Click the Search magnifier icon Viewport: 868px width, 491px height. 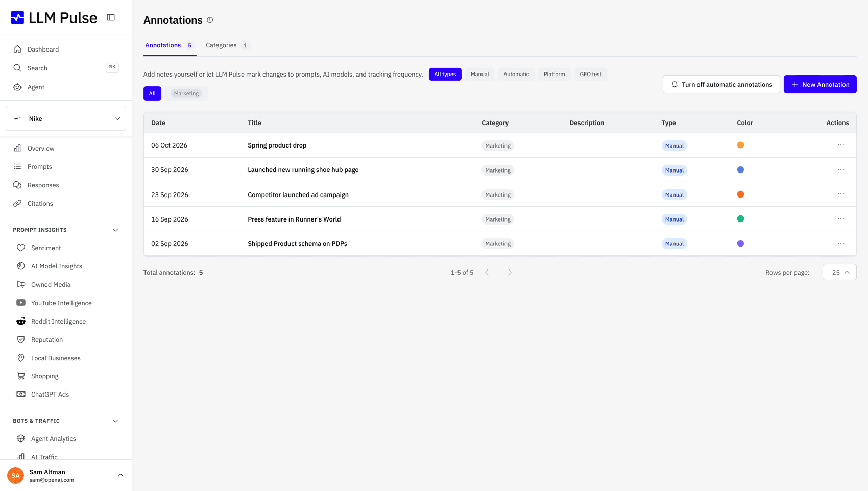[x=17, y=68]
